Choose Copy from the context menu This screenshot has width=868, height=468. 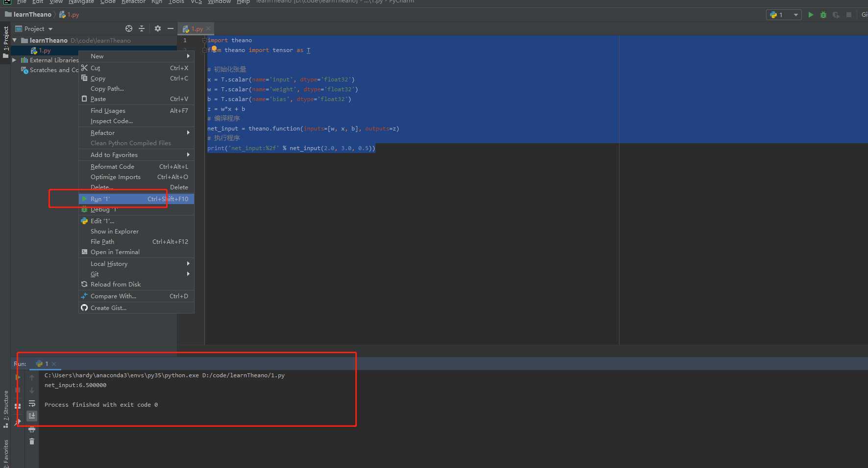pyautogui.click(x=137, y=78)
